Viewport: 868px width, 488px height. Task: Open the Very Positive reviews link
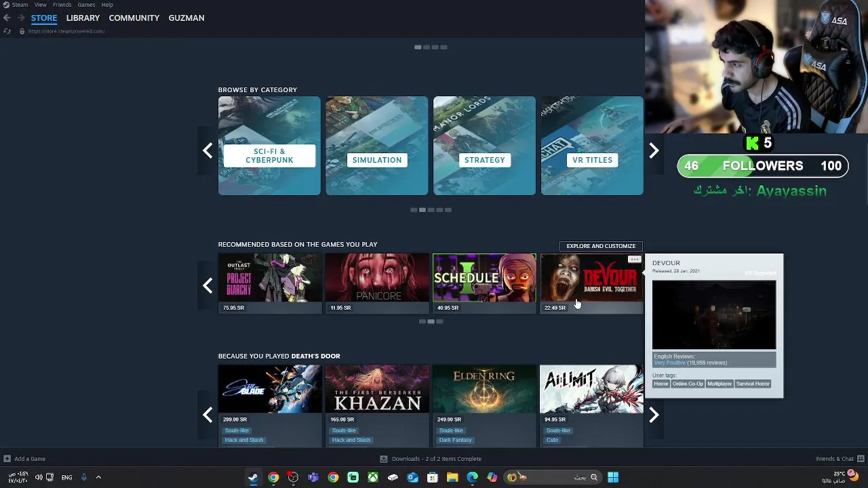coord(669,363)
